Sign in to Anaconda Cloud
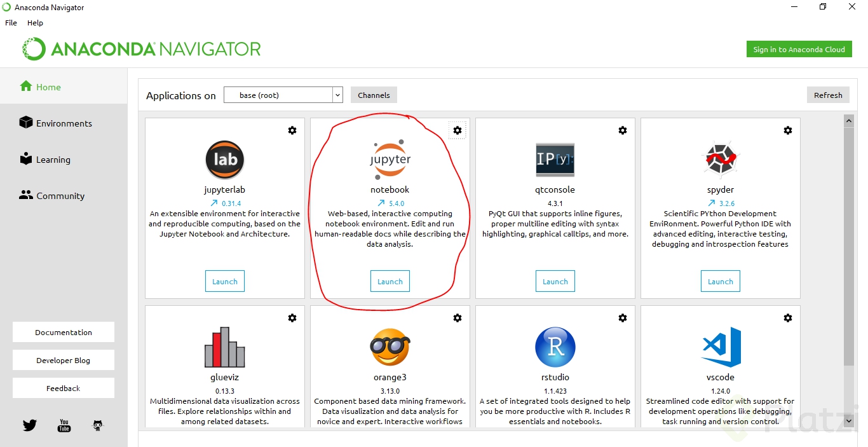868x447 pixels. tap(799, 49)
